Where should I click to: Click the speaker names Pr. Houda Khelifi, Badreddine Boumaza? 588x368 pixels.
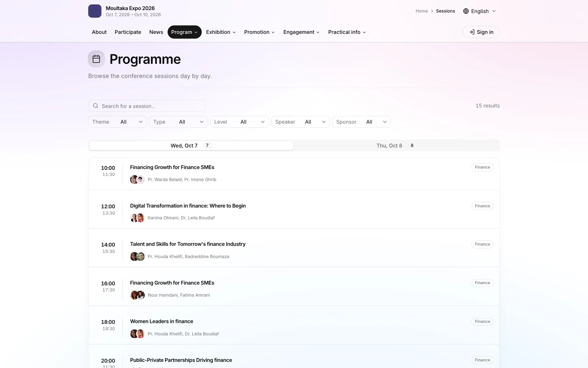188,257
